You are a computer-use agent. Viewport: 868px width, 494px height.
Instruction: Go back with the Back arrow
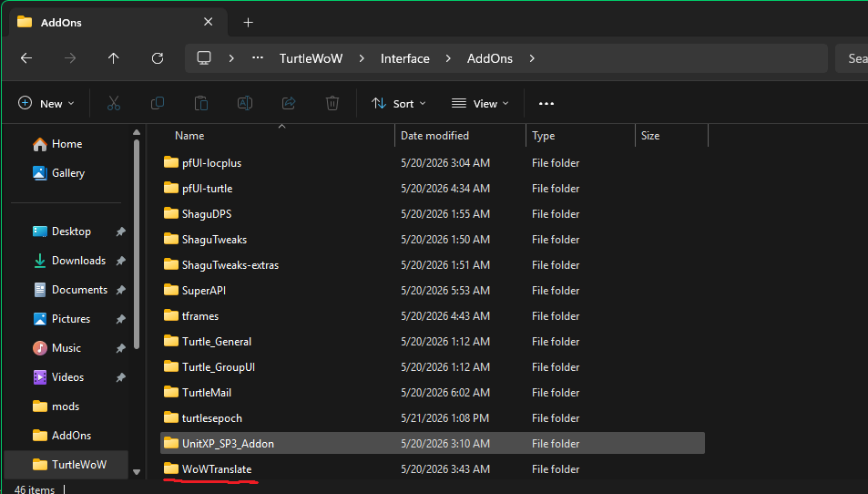(26, 58)
